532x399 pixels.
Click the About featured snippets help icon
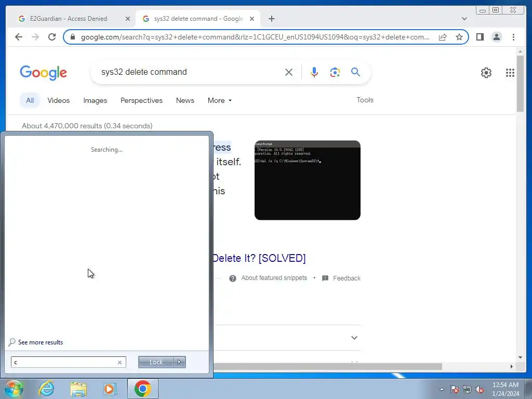[232, 278]
